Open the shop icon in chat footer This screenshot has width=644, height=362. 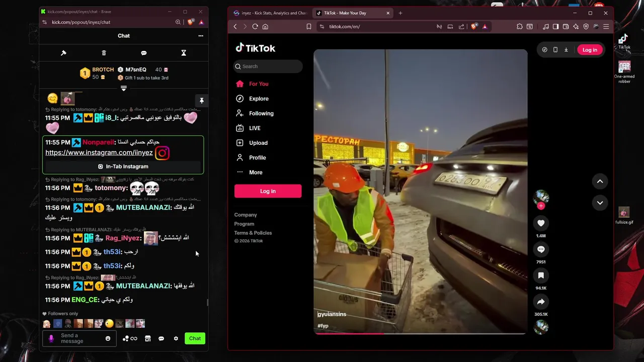(147, 338)
